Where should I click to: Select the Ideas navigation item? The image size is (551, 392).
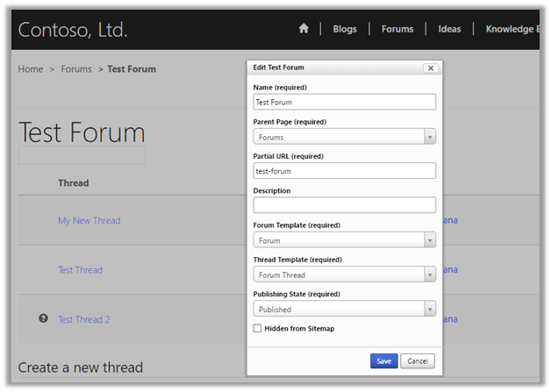[x=449, y=29]
